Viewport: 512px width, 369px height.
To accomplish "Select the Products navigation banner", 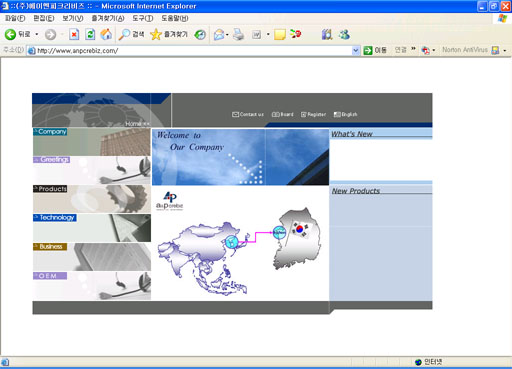I will pos(92,199).
